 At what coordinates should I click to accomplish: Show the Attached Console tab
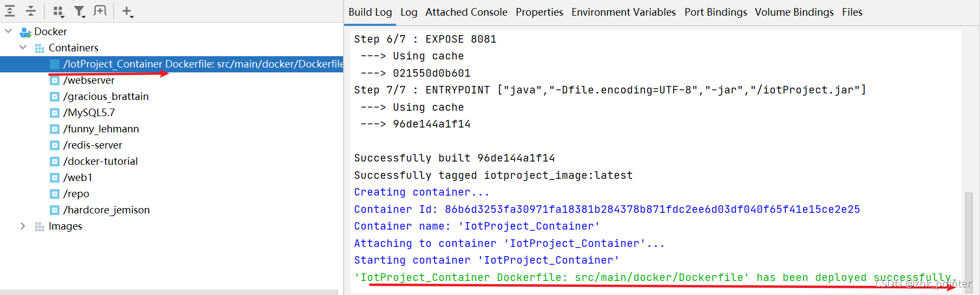coord(466,12)
